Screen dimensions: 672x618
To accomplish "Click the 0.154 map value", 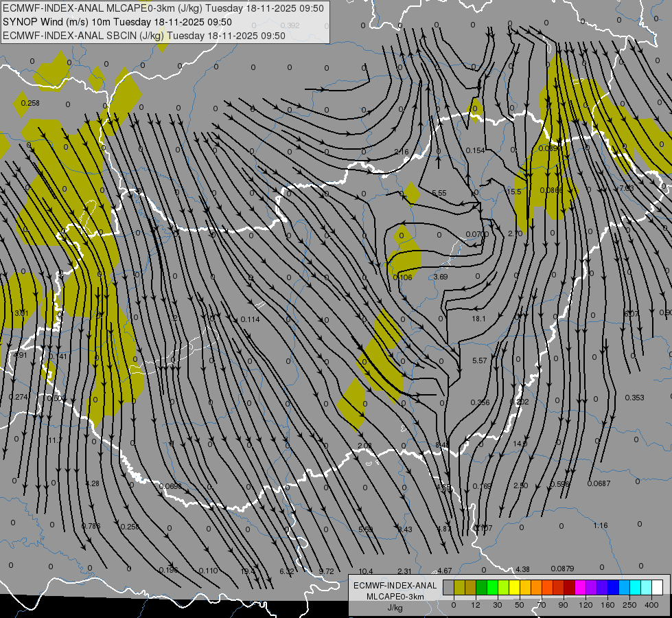I will tap(475, 150).
